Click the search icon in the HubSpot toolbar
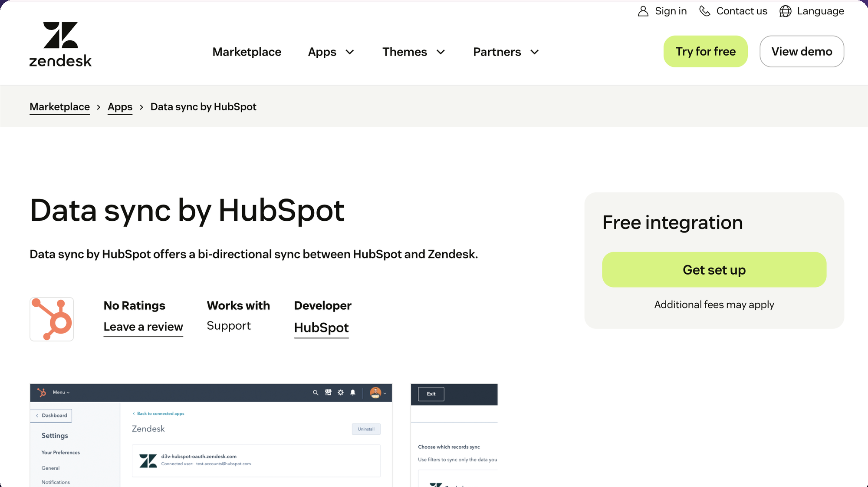This screenshot has height=487, width=868. [316, 392]
